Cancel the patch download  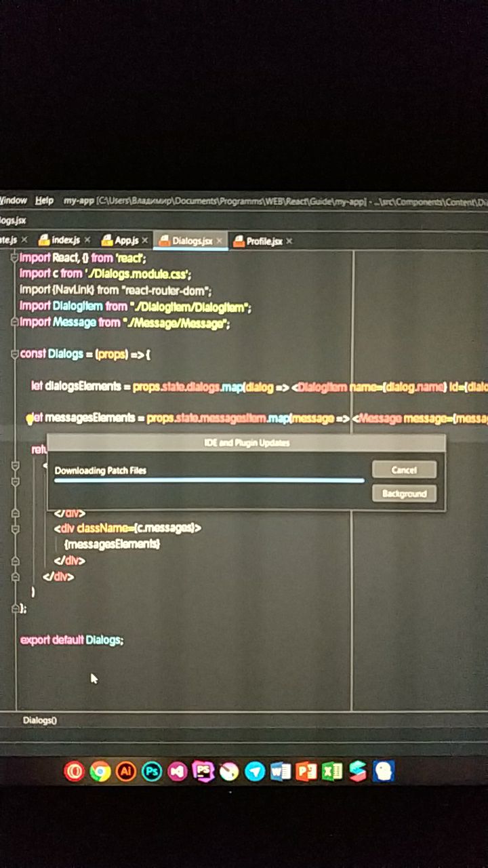click(x=404, y=470)
